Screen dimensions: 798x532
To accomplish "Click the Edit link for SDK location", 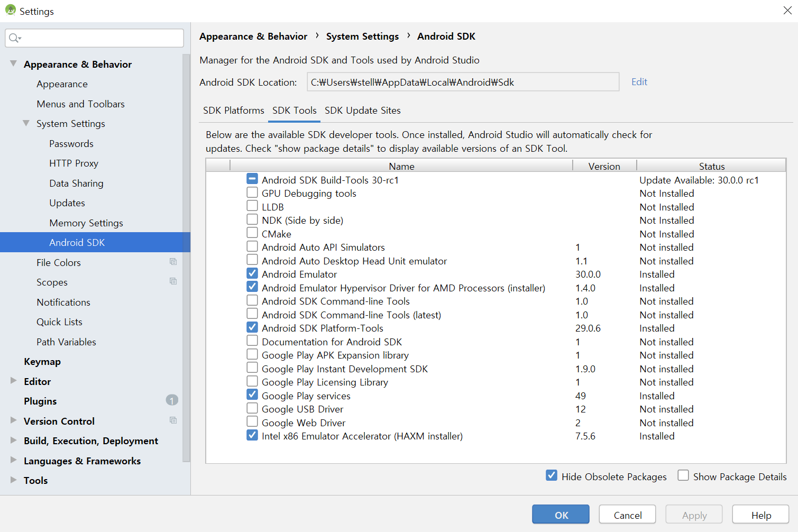I will click(x=639, y=82).
